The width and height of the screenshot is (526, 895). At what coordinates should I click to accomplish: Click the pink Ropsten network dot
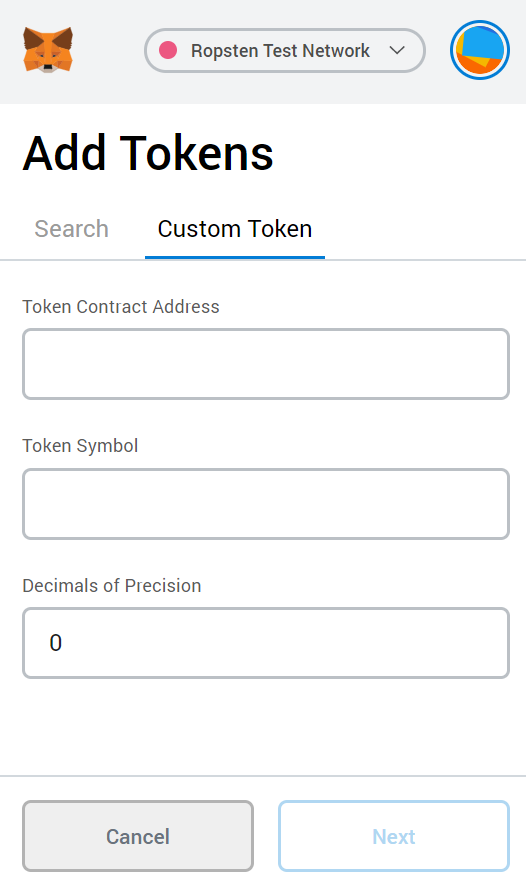pyautogui.click(x=168, y=50)
